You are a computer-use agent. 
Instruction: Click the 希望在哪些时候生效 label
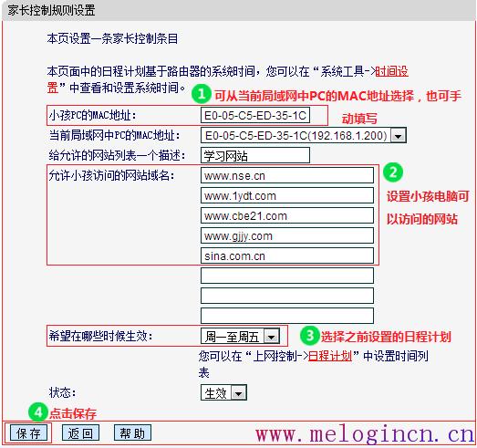pyautogui.click(x=100, y=337)
